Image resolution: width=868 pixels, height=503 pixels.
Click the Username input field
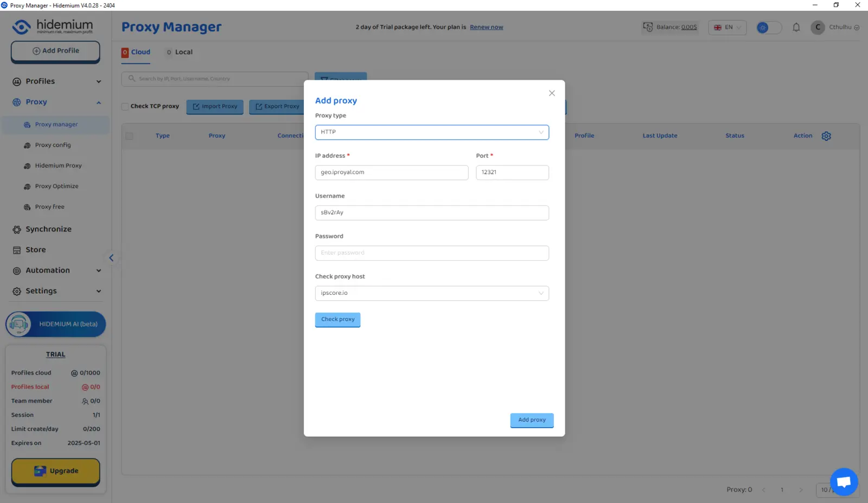pyautogui.click(x=432, y=212)
